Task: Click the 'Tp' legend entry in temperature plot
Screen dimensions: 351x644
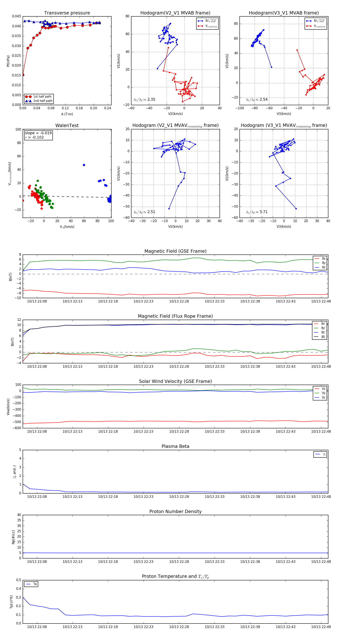Action: coord(31,584)
